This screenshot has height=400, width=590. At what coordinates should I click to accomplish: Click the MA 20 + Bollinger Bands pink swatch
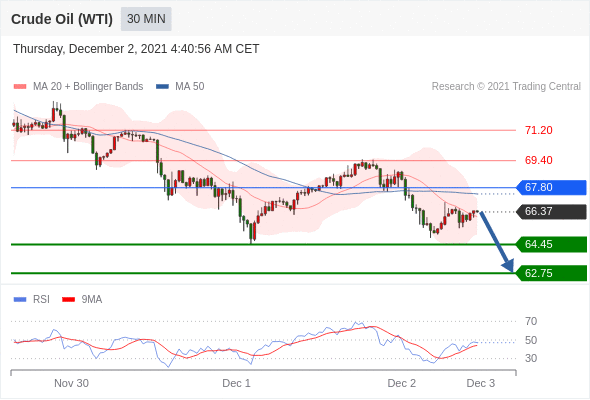pos(20,87)
